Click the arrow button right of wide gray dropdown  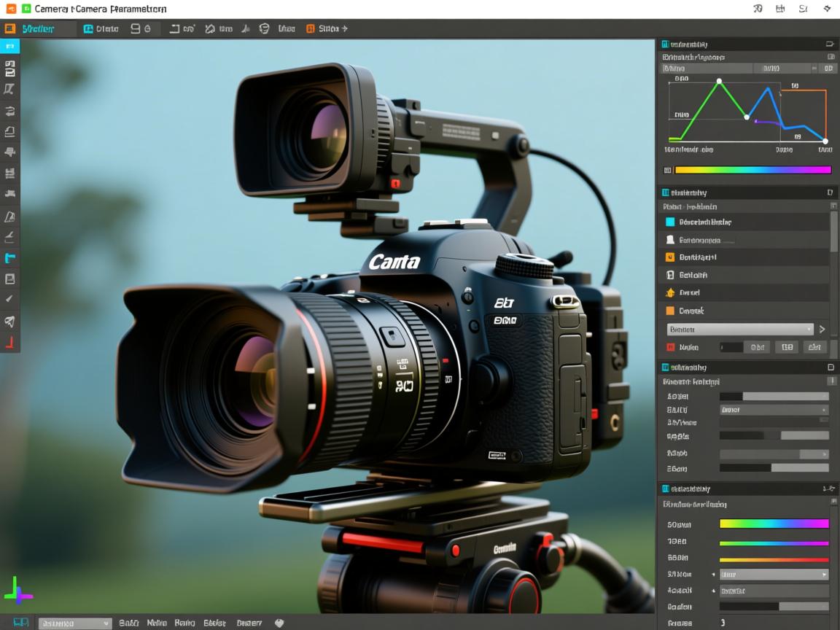pos(822,329)
